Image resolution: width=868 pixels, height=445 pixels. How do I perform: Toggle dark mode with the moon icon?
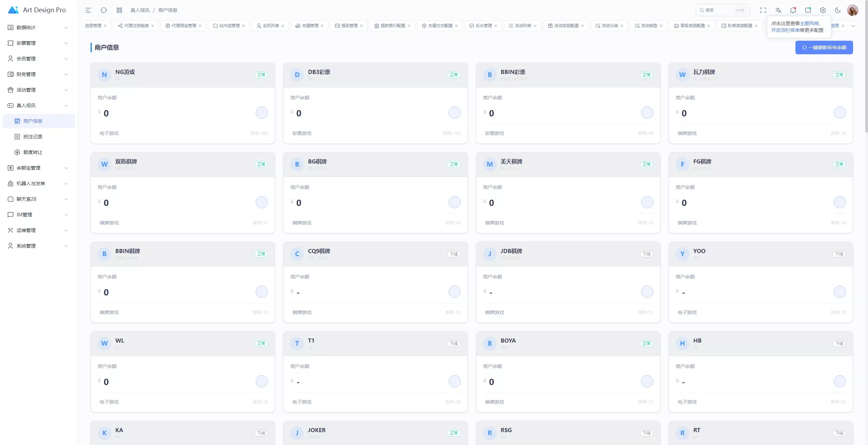coord(837,10)
